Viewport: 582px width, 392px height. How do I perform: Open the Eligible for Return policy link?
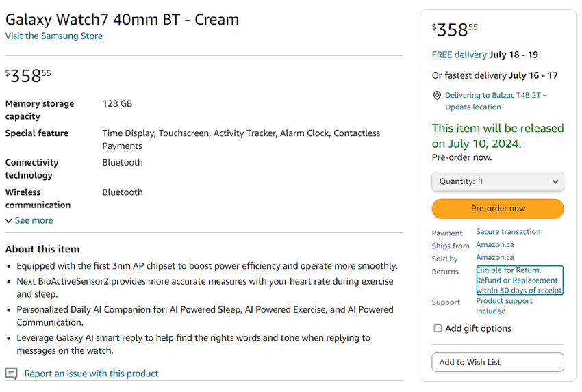[x=519, y=280]
